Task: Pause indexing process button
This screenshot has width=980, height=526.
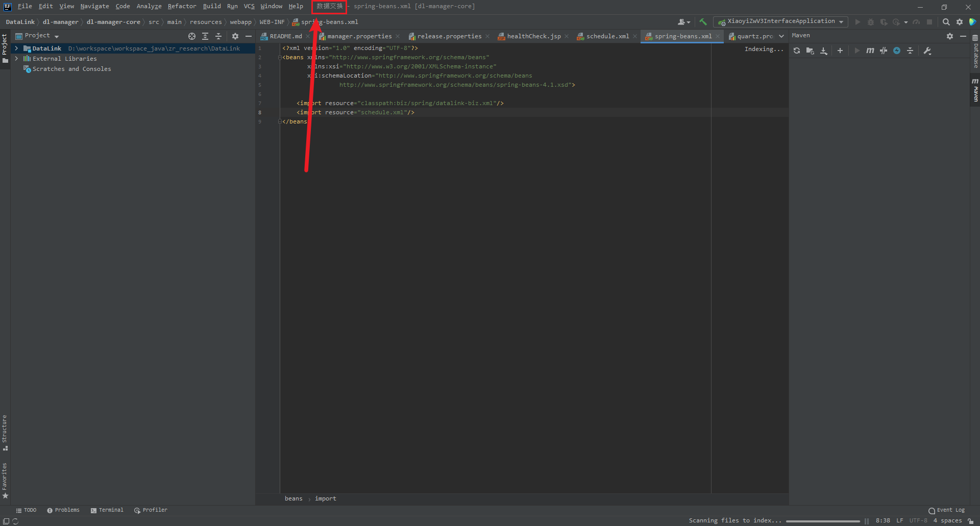Action: point(867,521)
